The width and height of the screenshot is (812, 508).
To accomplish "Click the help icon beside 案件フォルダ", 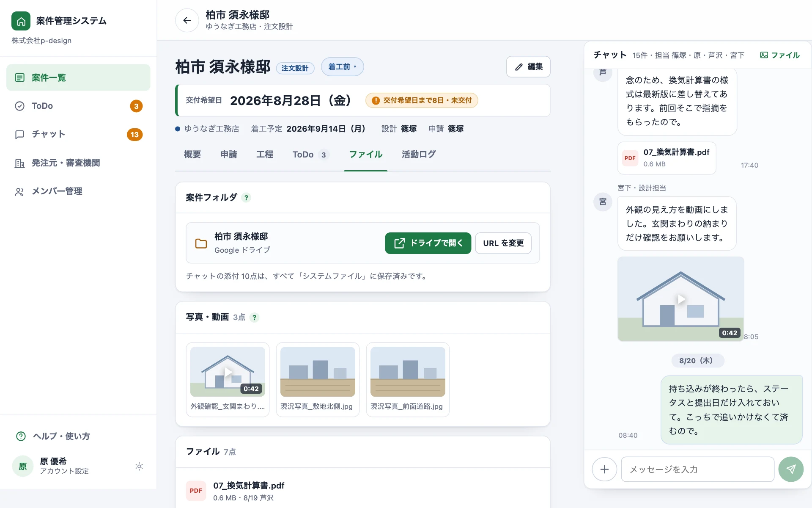I will pyautogui.click(x=246, y=198).
